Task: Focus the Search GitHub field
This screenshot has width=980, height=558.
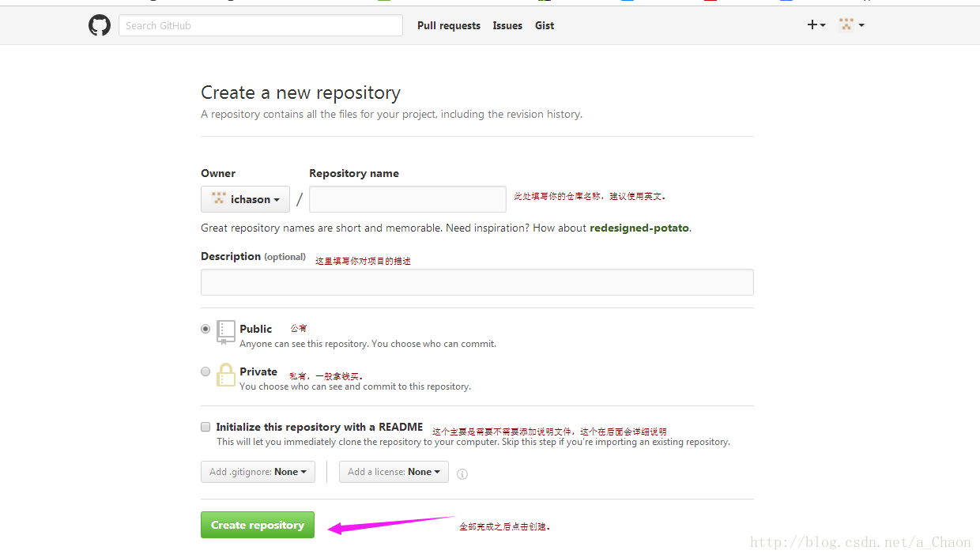Action: pyautogui.click(x=261, y=25)
